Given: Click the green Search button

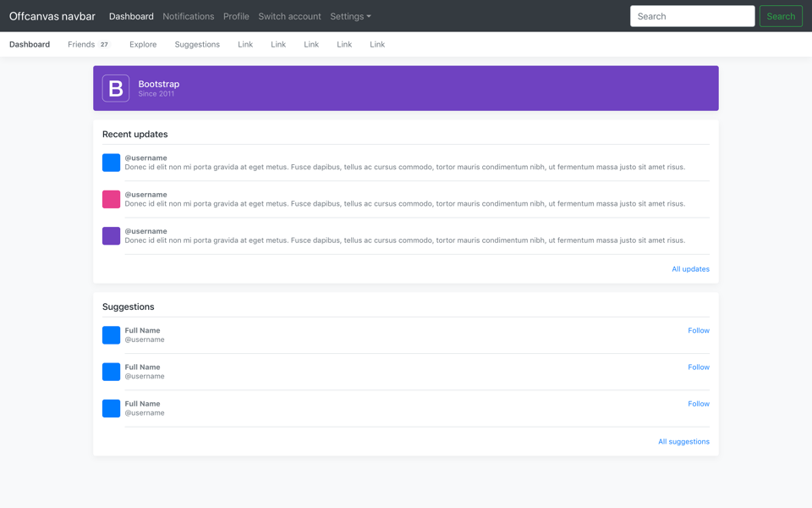Looking at the screenshot, I should coord(781,16).
